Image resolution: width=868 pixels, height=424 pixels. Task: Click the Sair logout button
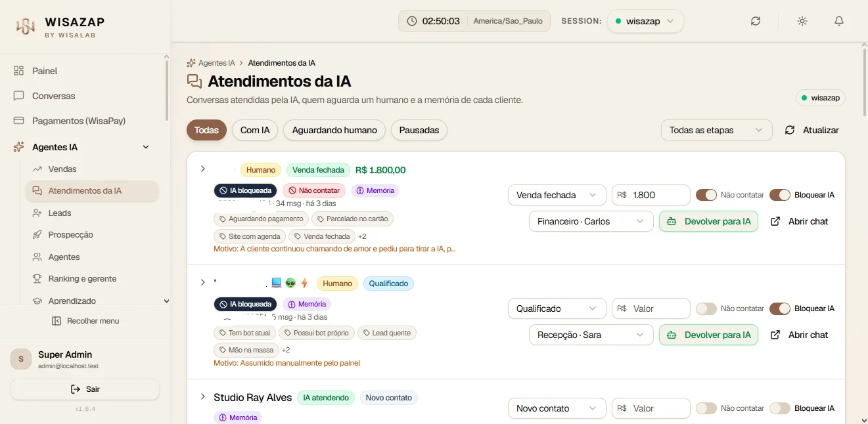coord(85,389)
